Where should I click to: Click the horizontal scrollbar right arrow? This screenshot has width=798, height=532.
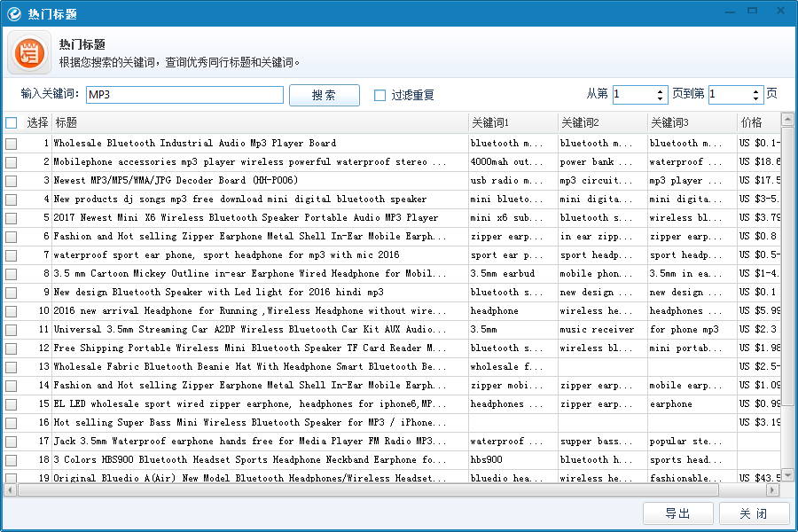772,489
